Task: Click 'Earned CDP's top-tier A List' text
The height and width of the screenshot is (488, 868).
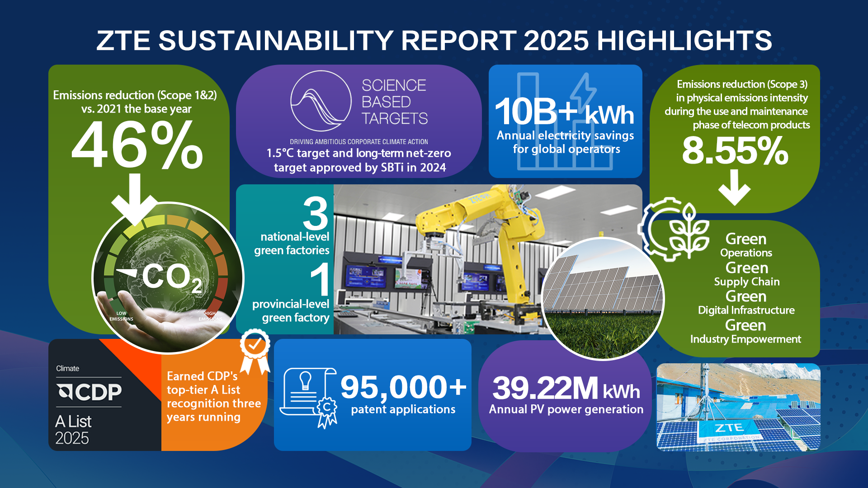Action: [203, 383]
